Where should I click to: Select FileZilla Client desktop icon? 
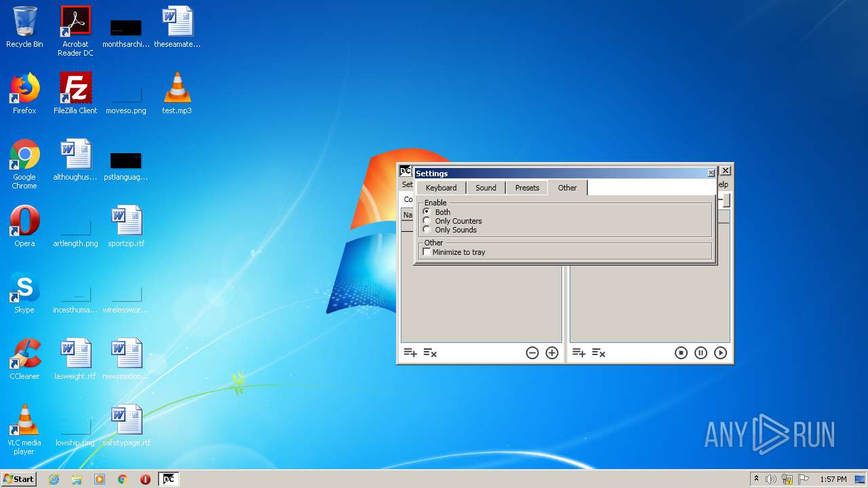pyautogui.click(x=75, y=94)
